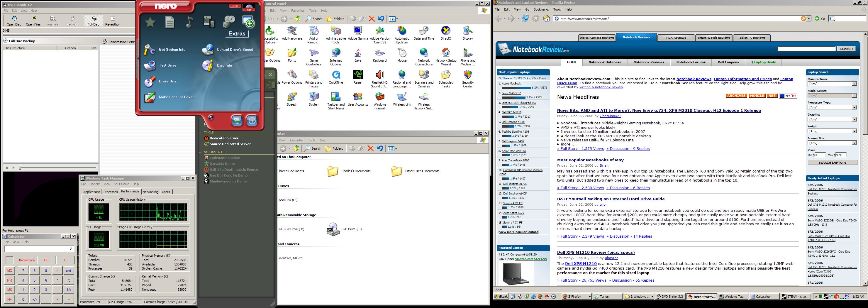Open Disc Info in Nero
868x308 pixels.
point(217,65)
